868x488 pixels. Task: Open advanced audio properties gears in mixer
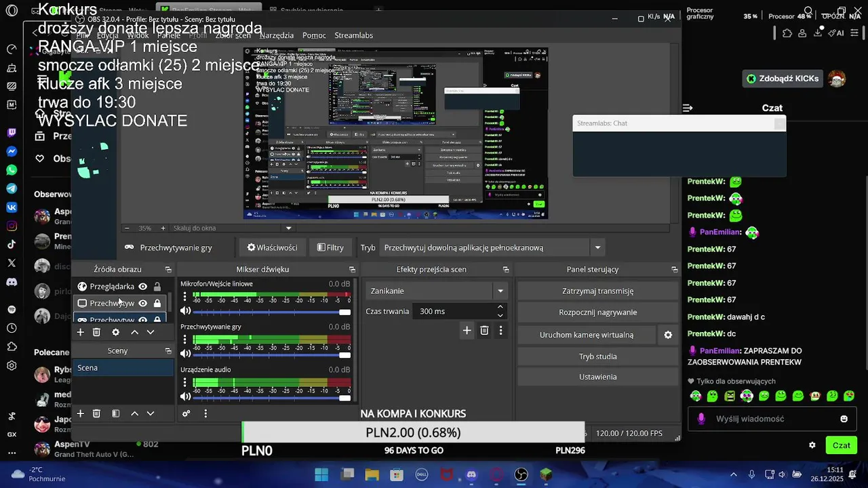pos(186,413)
